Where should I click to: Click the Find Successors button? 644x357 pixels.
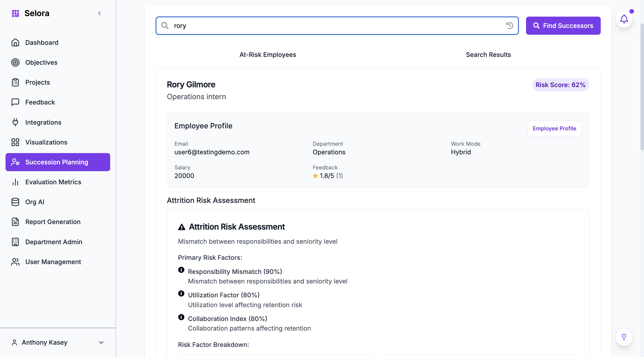pyautogui.click(x=563, y=26)
